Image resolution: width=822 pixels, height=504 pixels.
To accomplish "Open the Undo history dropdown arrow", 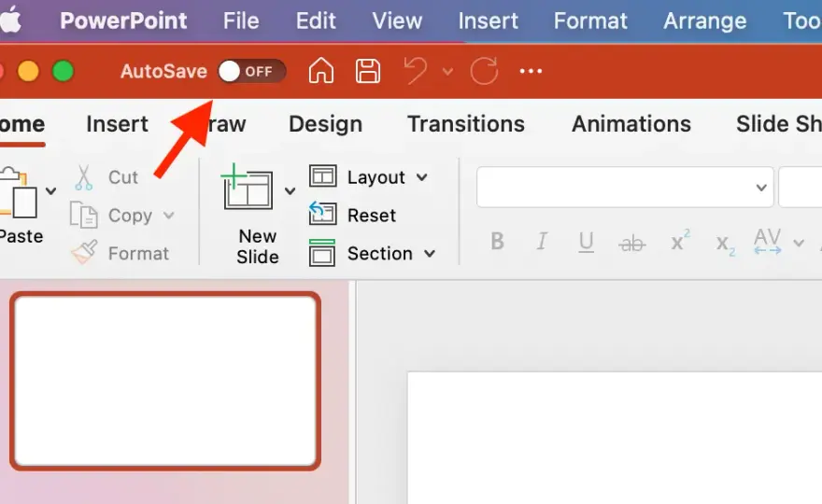I will [x=447, y=71].
